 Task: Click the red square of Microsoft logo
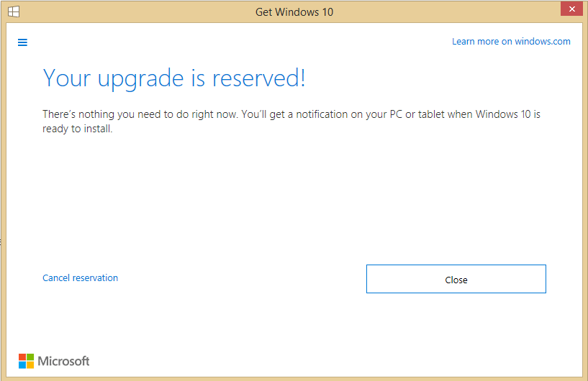[x=22, y=357]
